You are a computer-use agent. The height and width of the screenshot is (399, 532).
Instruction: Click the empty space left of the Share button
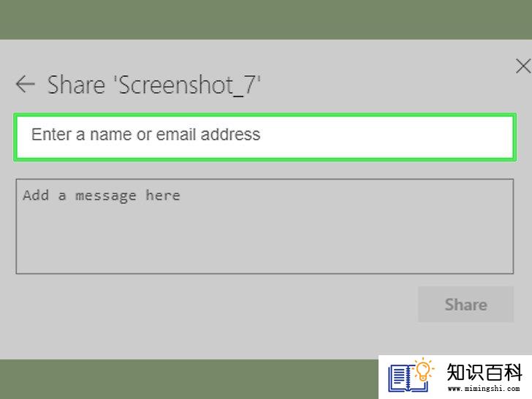[x=217, y=304]
